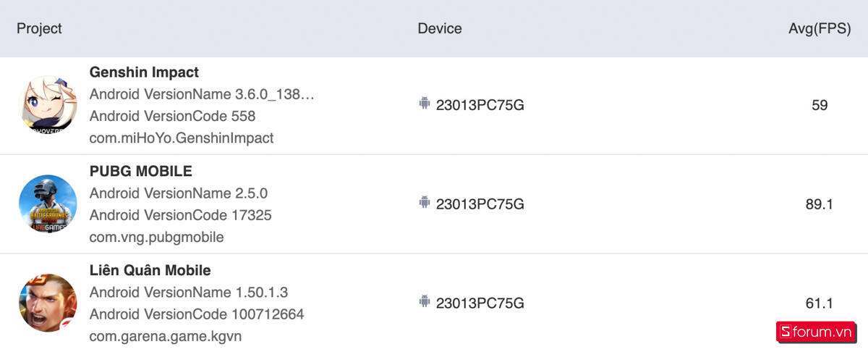Click package name com.miHoYo.GenshinImpact
The width and height of the screenshot is (868, 352).
coord(182,138)
